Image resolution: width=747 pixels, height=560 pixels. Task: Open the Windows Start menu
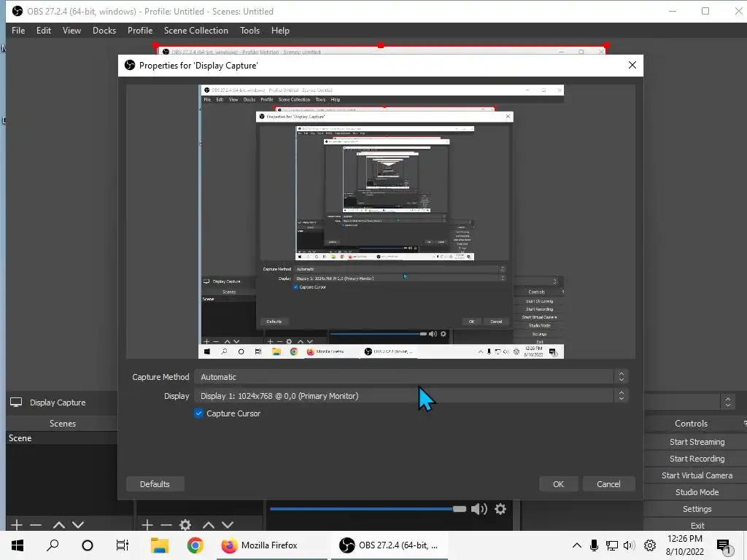[x=18, y=545]
